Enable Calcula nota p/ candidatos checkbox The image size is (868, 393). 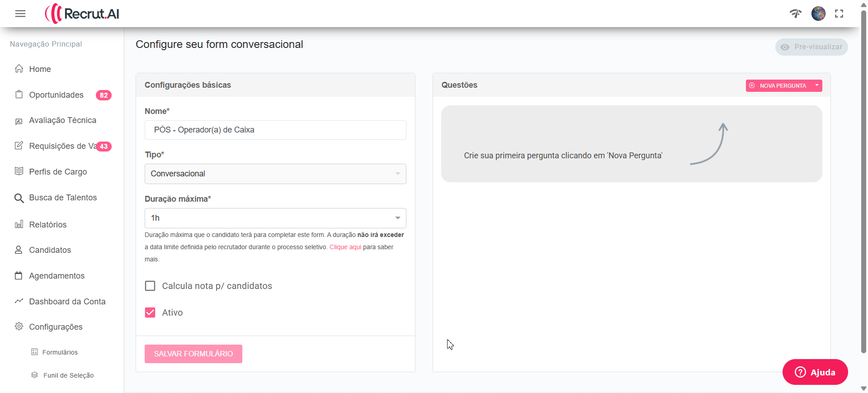click(x=150, y=286)
